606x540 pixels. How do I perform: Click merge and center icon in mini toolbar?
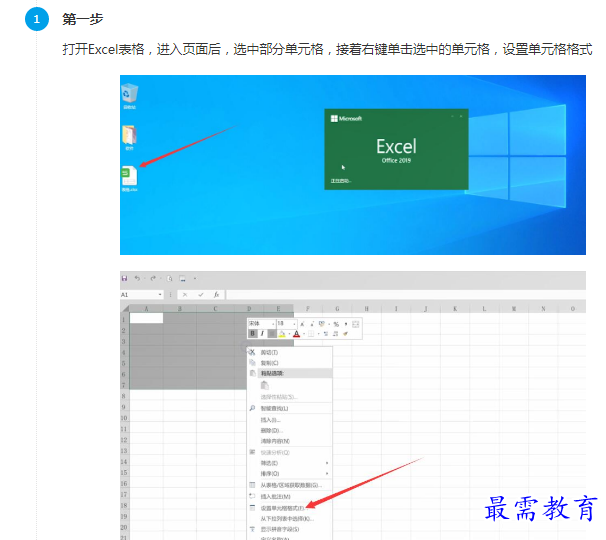tap(356, 324)
